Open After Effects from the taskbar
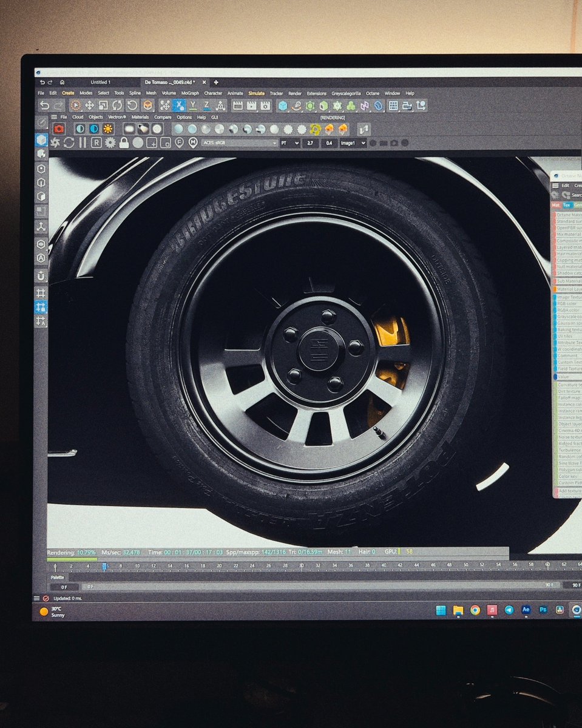582x728 pixels. pos(526,610)
